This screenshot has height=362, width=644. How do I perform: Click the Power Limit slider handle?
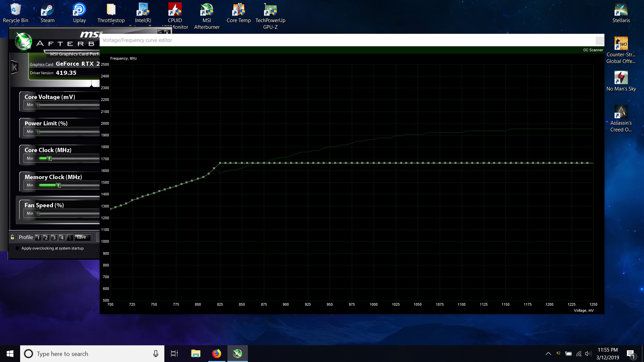click(x=38, y=132)
